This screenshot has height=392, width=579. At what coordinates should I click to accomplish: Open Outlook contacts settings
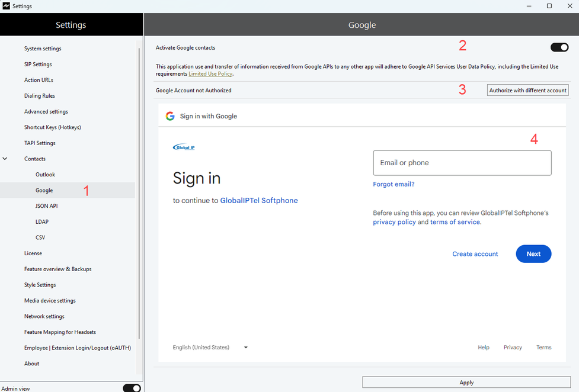45,175
